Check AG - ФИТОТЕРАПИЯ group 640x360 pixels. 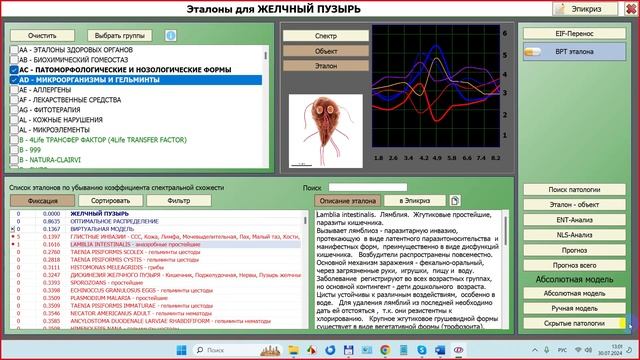tap(14, 110)
